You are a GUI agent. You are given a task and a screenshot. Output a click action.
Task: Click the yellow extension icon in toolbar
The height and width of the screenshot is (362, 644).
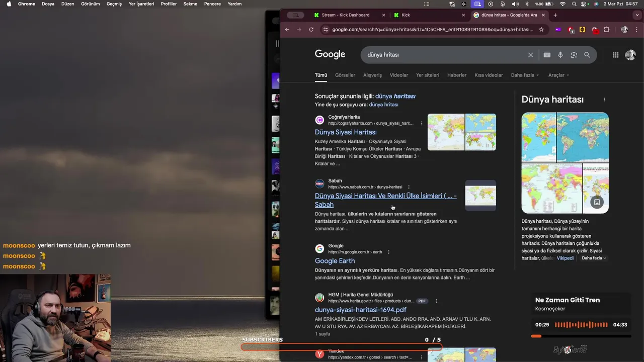(x=583, y=30)
